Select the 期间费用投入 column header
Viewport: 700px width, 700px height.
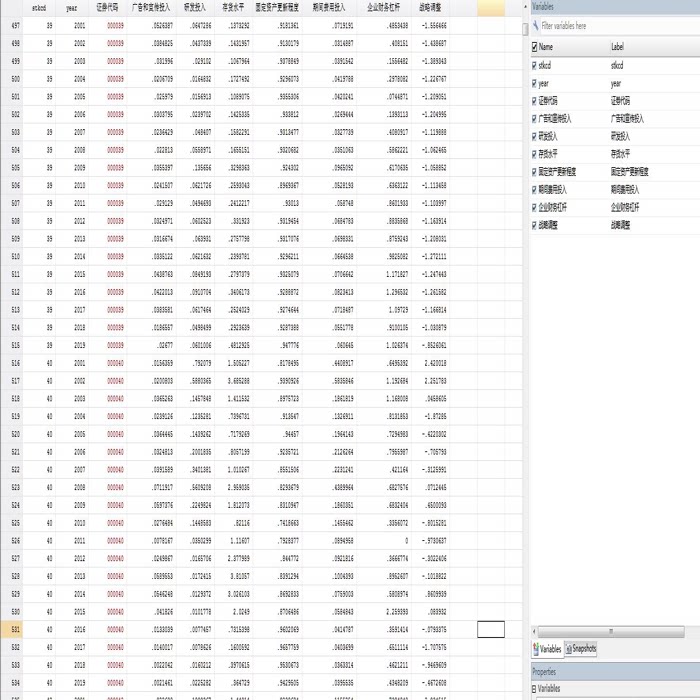click(329, 8)
